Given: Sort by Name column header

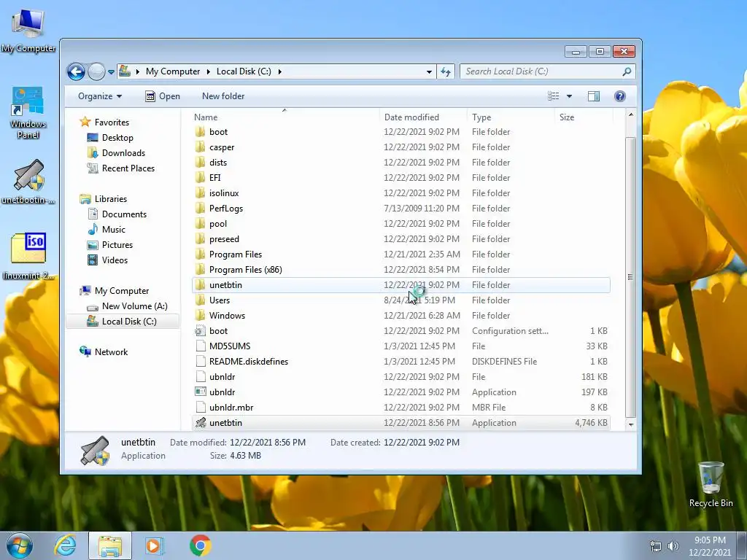Looking at the screenshot, I should [205, 117].
